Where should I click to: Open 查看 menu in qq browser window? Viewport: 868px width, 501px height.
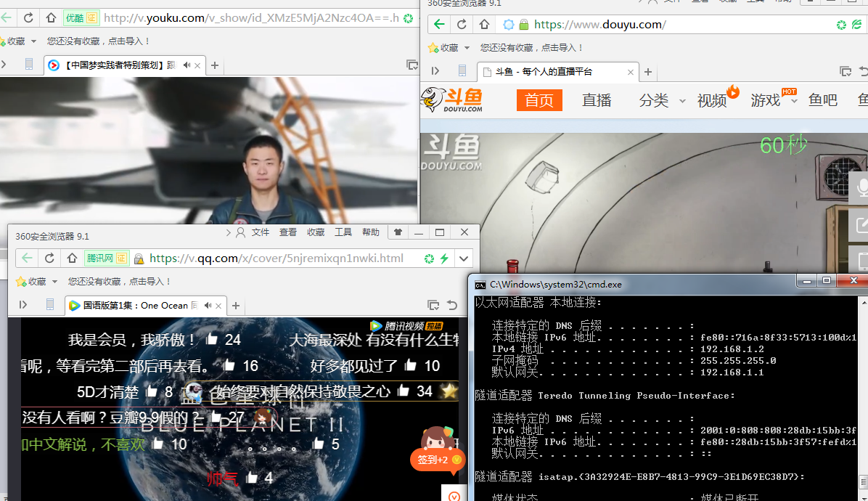coord(288,232)
